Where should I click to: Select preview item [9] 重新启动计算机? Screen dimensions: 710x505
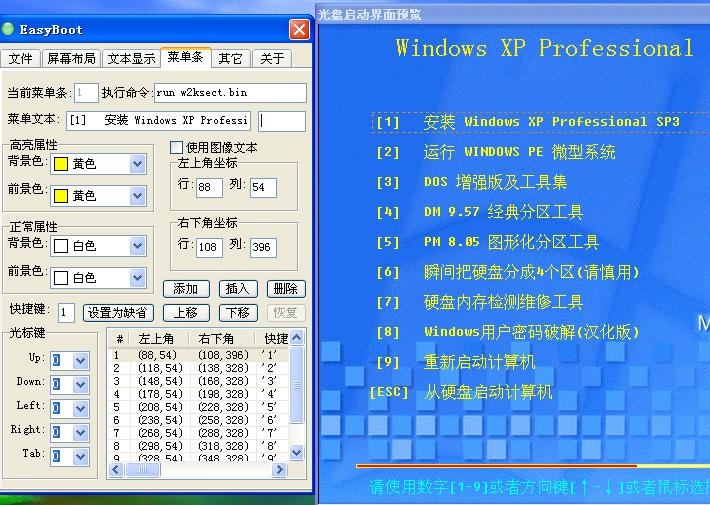coord(456,362)
